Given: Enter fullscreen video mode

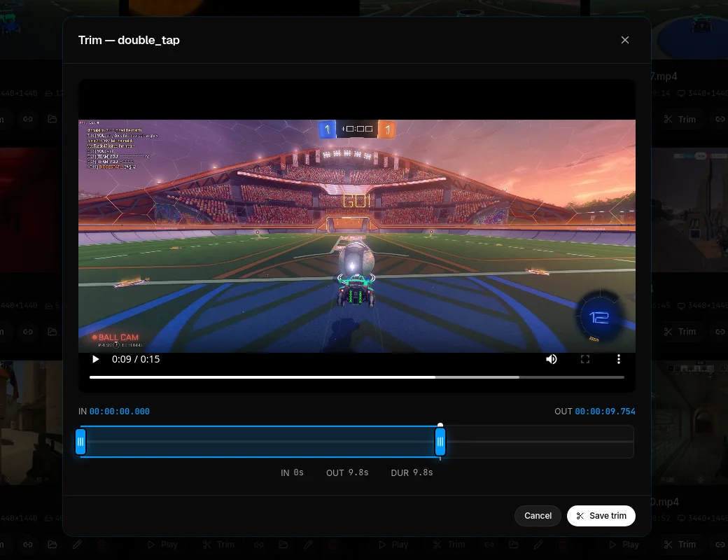Looking at the screenshot, I should click(585, 359).
